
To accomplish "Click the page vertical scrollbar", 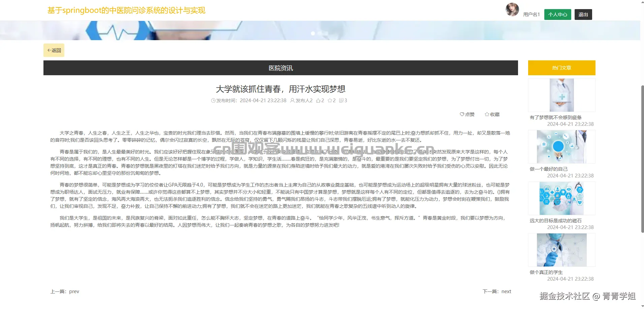I will [x=642, y=159].
